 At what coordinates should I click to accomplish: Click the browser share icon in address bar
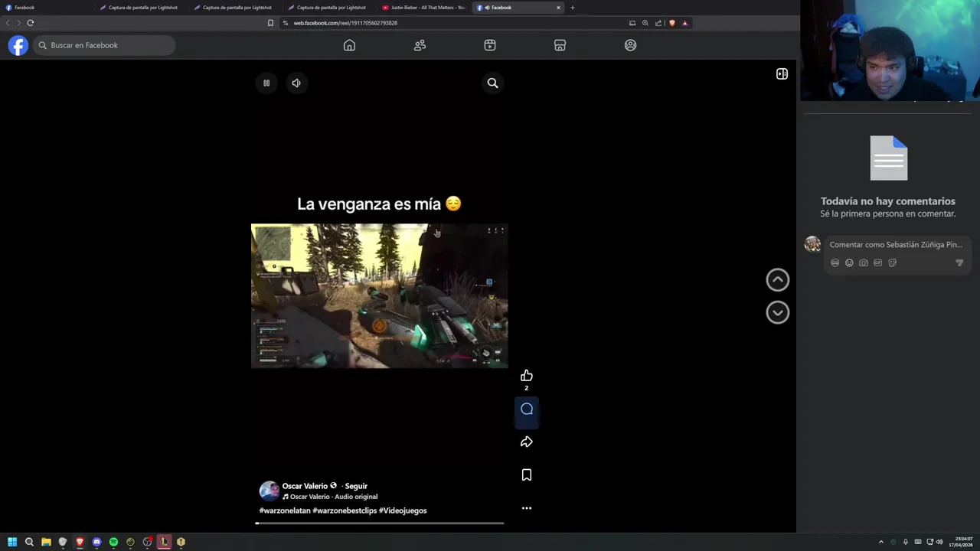pos(658,23)
